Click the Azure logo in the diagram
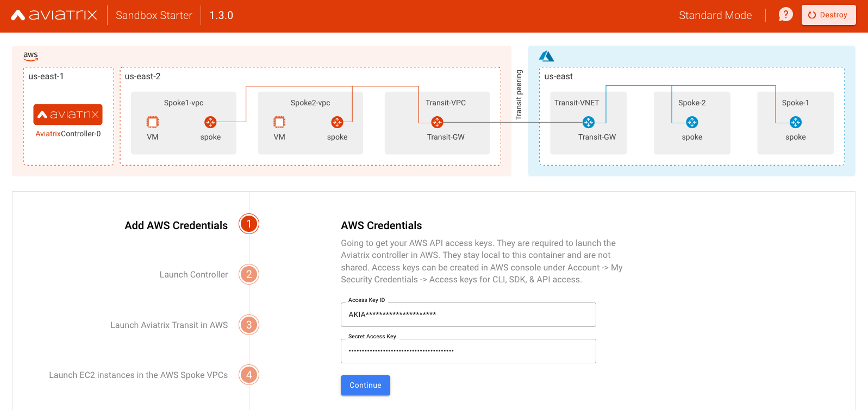The image size is (868, 410). coord(546,56)
